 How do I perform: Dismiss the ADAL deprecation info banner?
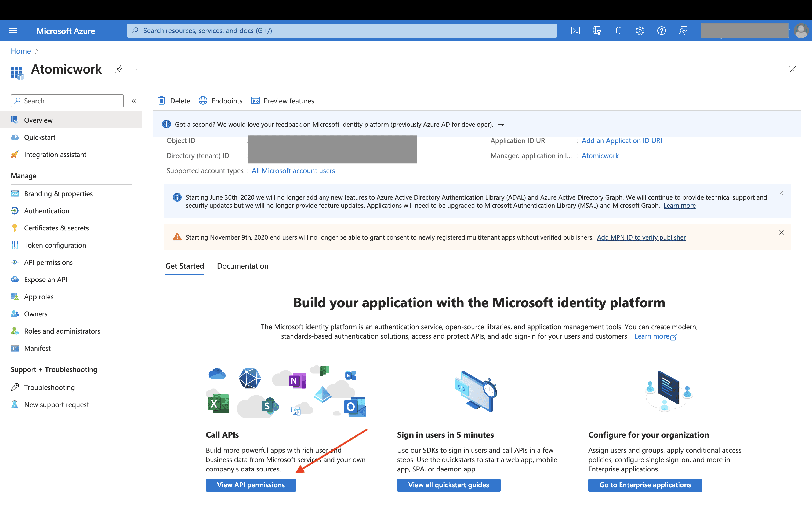(781, 193)
